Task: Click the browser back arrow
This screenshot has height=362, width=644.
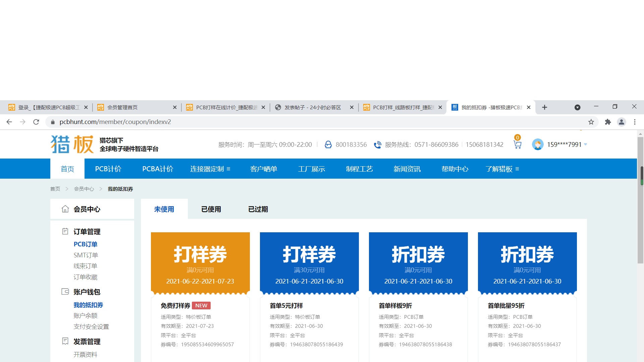Action: (9, 122)
